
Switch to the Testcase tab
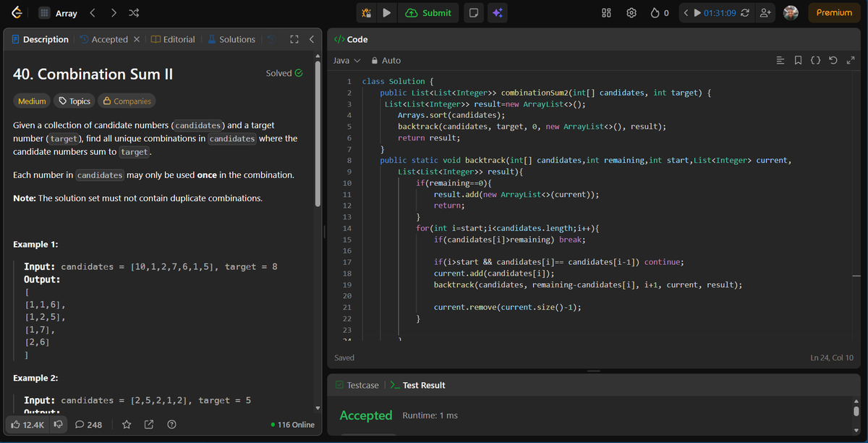[357, 385]
